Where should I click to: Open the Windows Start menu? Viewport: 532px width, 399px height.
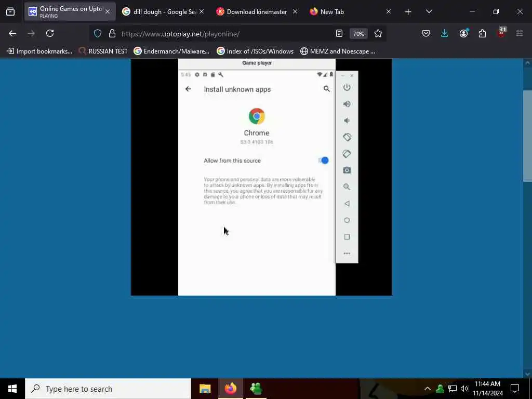12,389
